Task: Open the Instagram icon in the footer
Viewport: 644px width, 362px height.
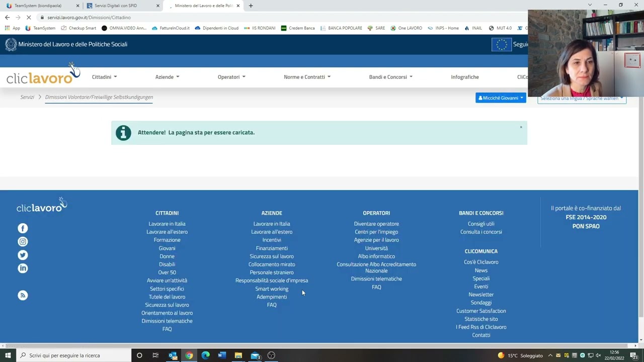Action: point(23,242)
